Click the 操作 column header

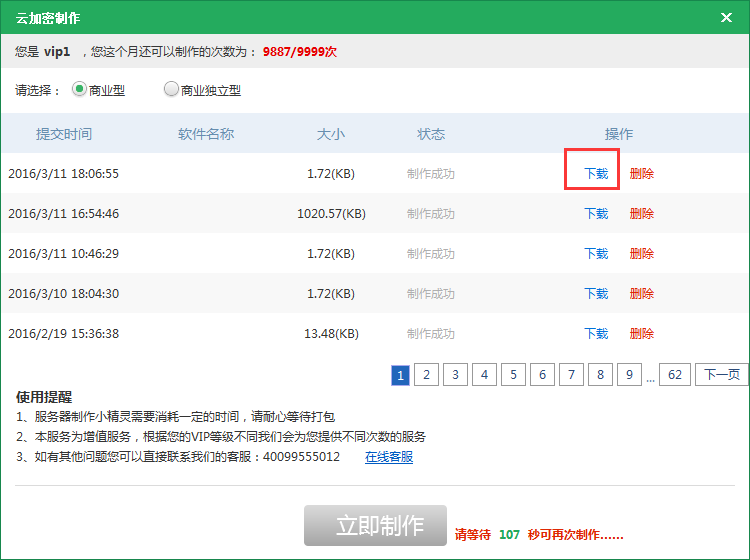(x=618, y=134)
